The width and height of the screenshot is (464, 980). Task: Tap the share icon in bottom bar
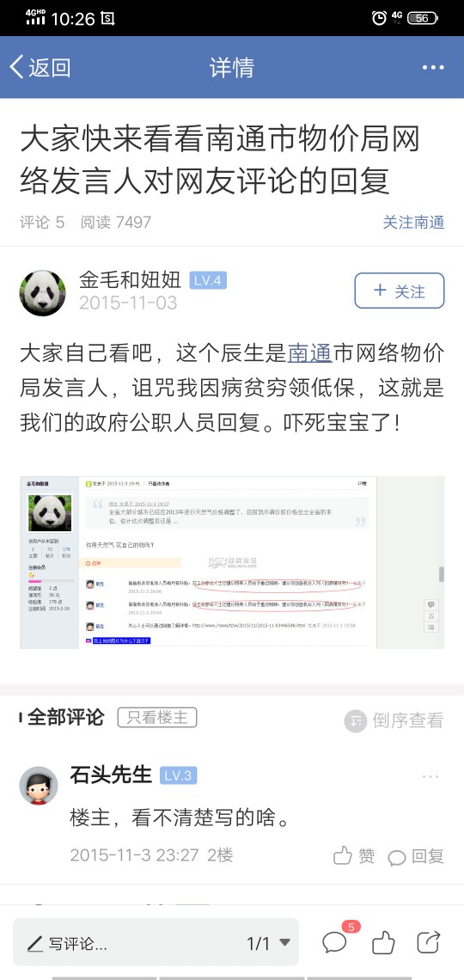[x=429, y=942]
